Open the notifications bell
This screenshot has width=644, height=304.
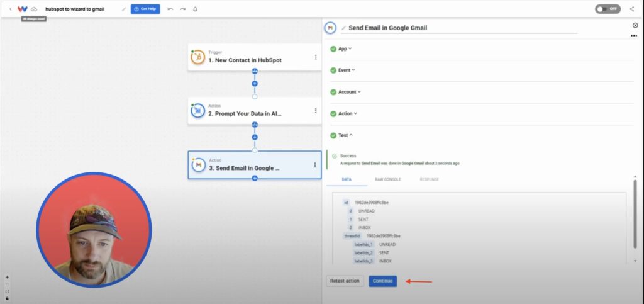click(195, 9)
